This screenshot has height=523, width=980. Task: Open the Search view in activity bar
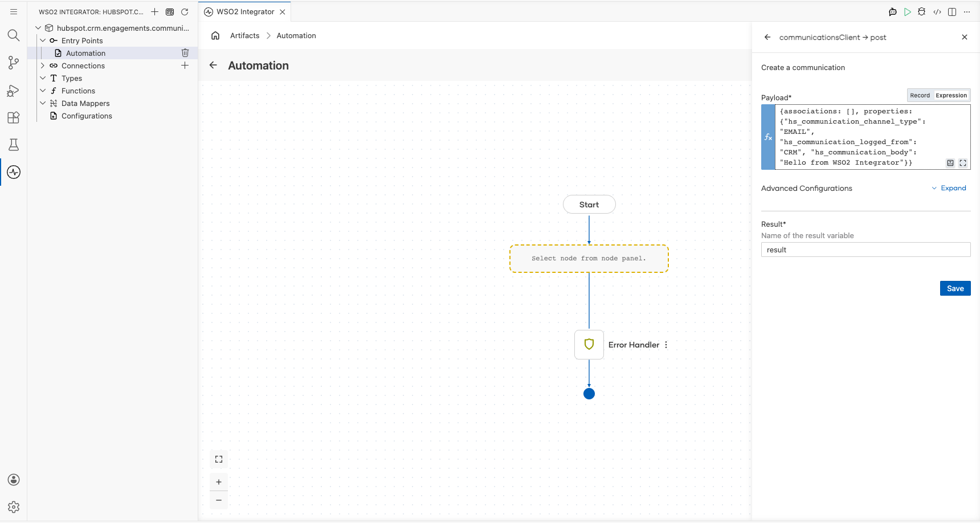click(14, 35)
